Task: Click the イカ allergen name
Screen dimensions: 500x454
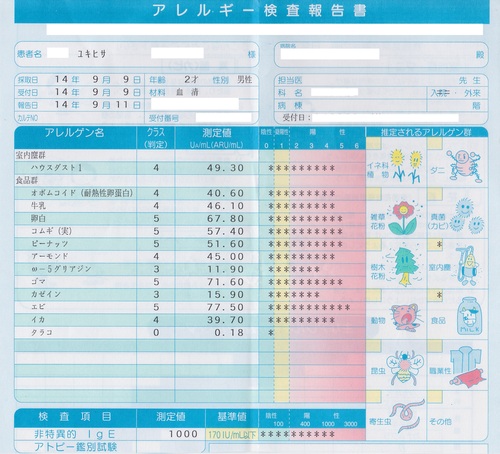Action: tap(38, 320)
